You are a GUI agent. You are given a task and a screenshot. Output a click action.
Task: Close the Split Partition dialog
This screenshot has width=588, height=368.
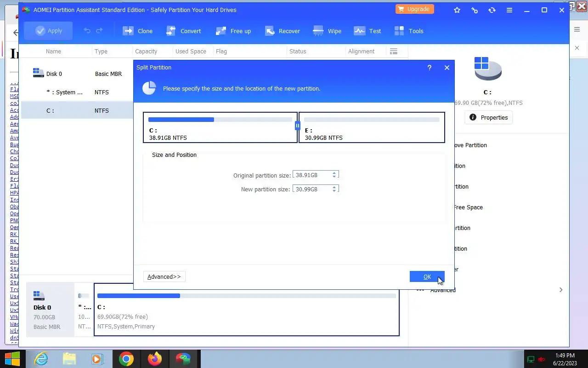[x=447, y=68]
